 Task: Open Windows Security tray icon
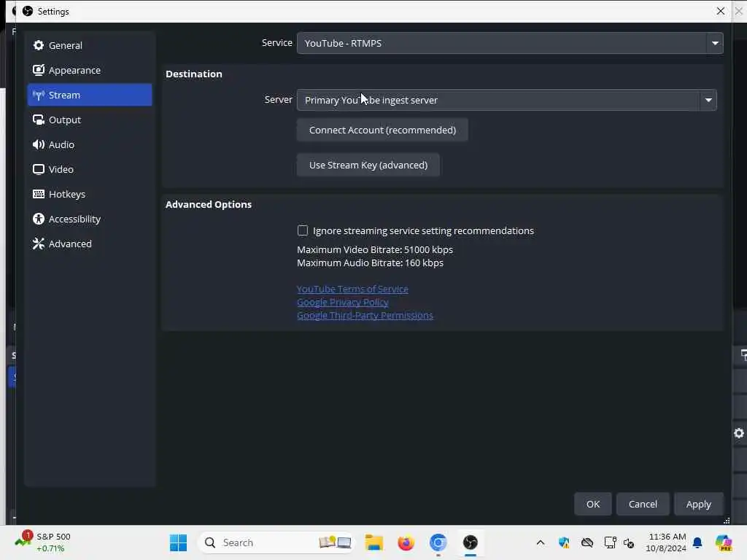[x=564, y=542]
